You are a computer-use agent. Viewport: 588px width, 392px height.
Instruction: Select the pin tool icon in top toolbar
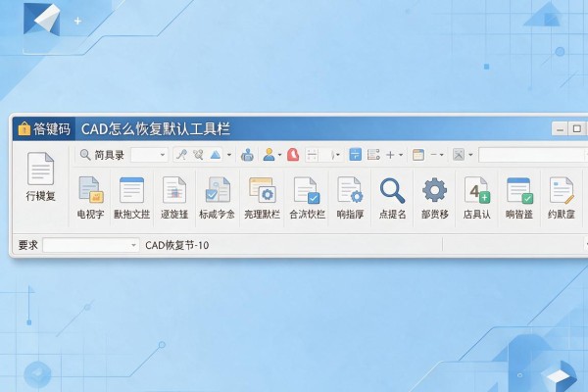(181, 155)
